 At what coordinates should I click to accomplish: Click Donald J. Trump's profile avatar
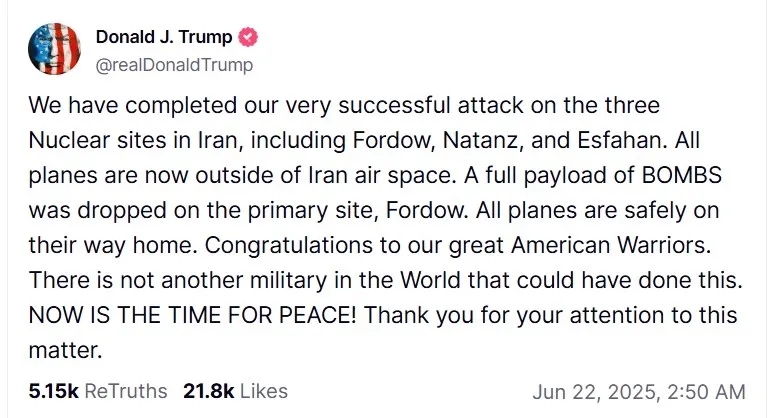point(54,49)
